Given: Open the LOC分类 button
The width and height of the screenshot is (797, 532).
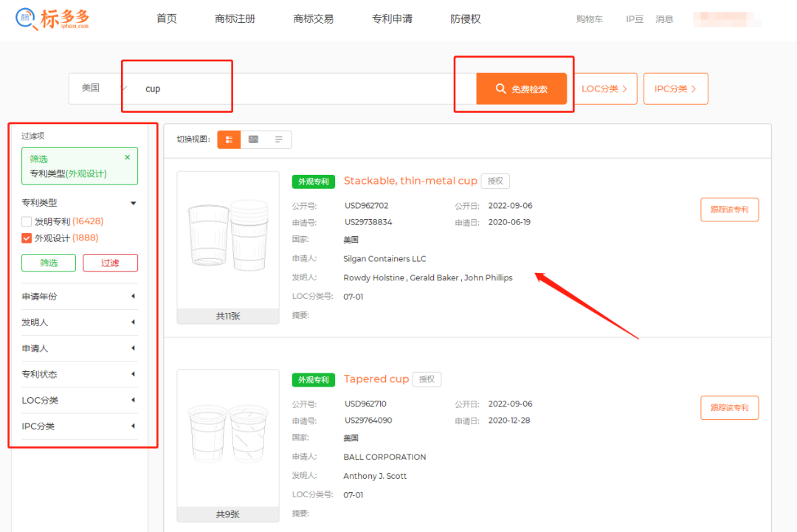Looking at the screenshot, I should pyautogui.click(x=605, y=89).
